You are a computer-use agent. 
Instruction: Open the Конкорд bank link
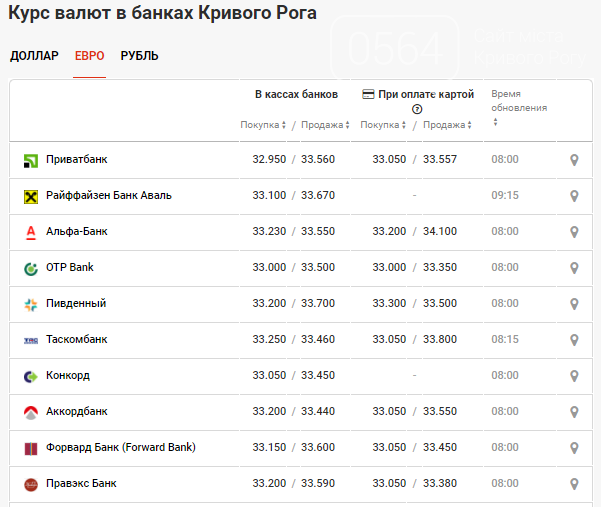coord(68,376)
